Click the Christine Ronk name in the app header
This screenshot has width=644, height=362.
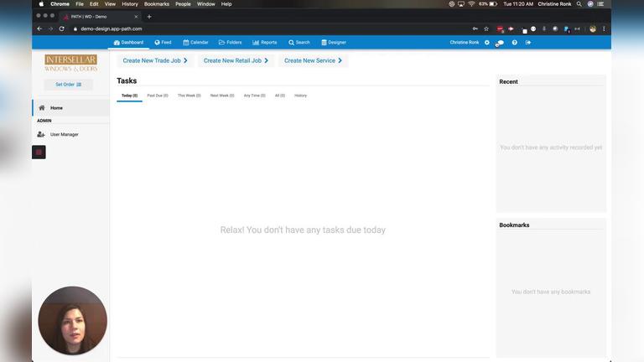pyautogui.click(x=464, y=42)
